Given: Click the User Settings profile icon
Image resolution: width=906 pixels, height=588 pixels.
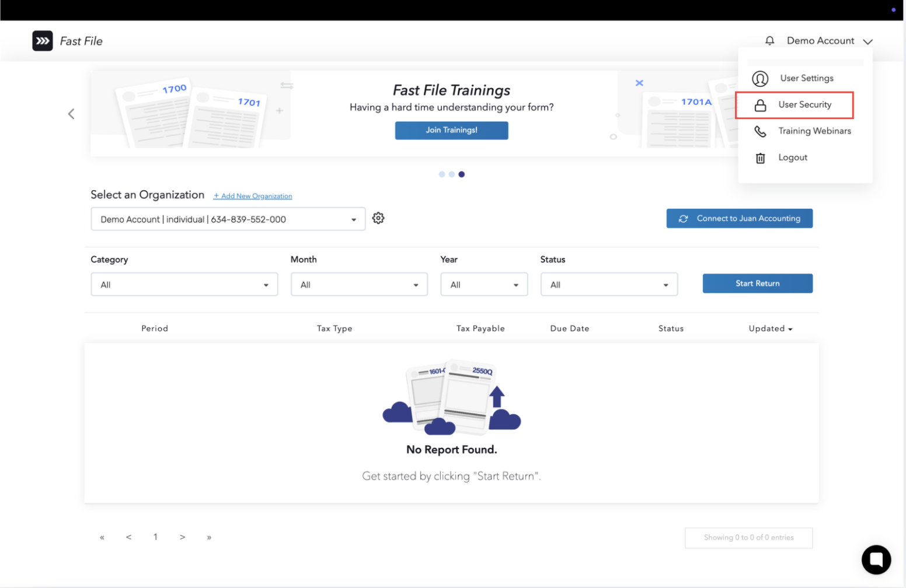Looking at the screenshot, I should [760, 78].
